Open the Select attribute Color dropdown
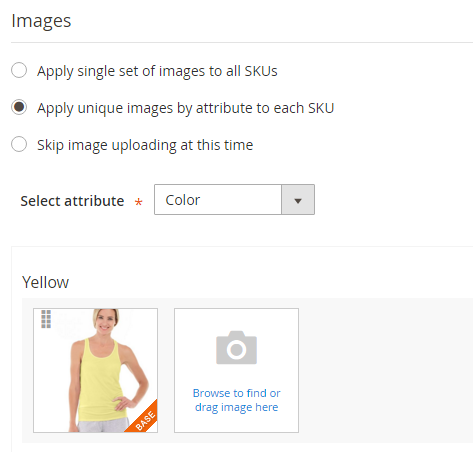 click(234, 200)
